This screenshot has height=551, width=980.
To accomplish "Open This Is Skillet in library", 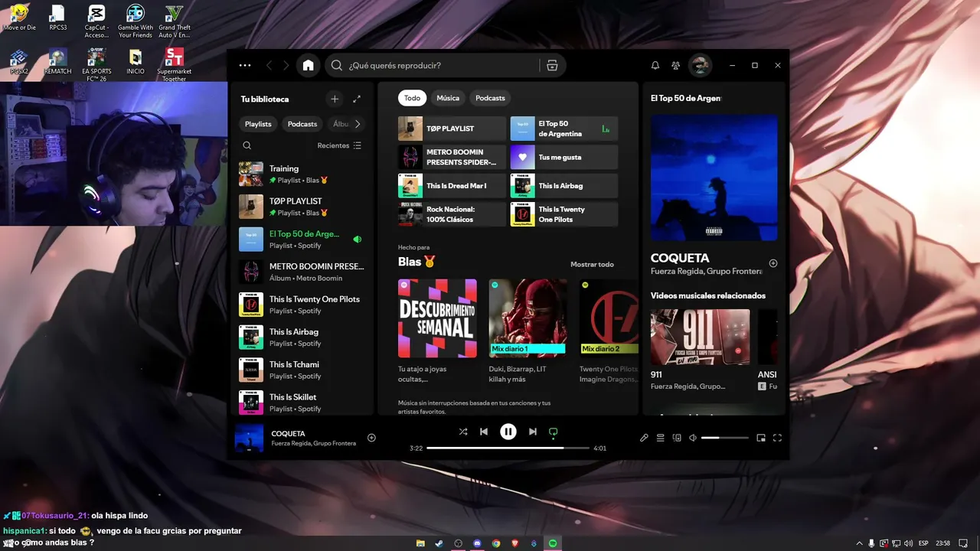I will [302, 403].
